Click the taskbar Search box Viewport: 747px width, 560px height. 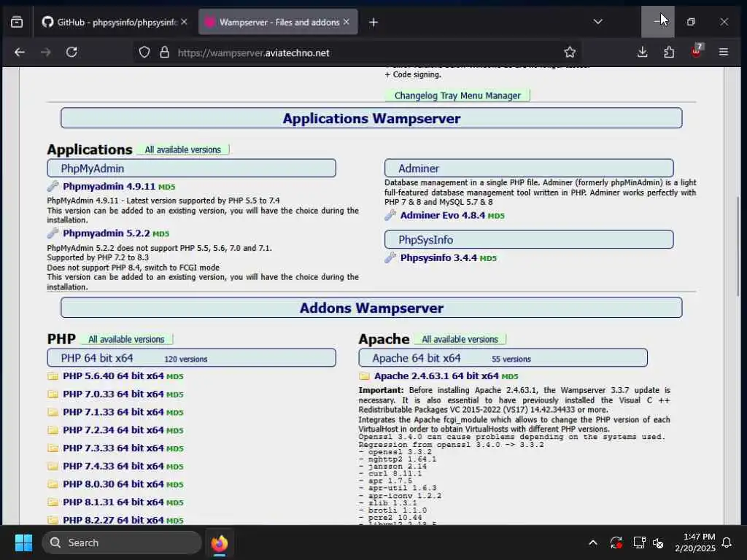[122, 542]
